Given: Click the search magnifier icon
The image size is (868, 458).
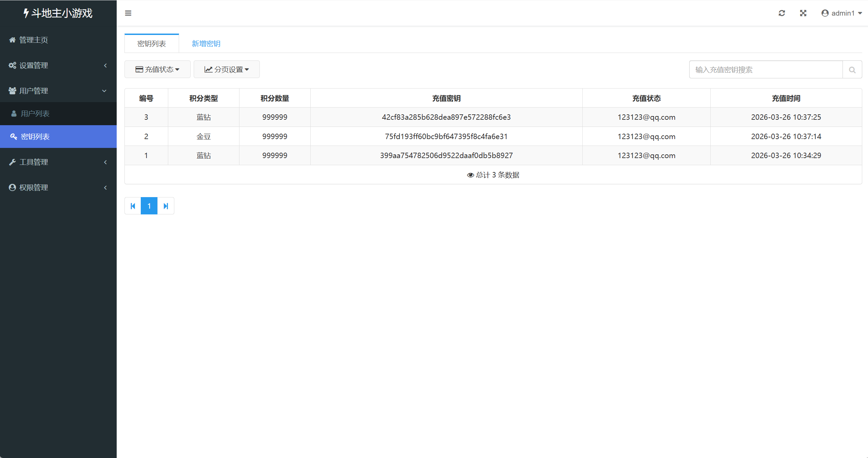Looking at the screenshot, I should [852, 69].
